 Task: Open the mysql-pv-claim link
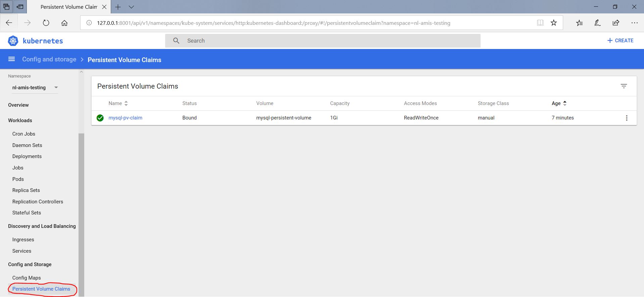pos(125,118)
